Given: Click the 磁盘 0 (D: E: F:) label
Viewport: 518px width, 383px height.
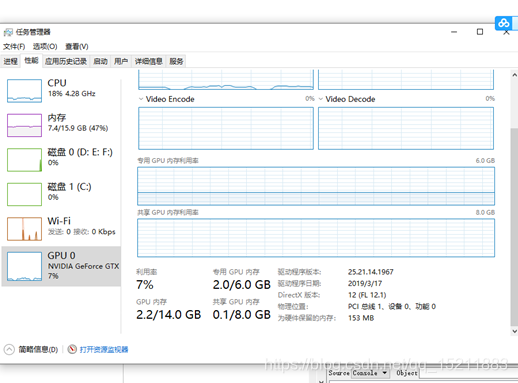Looking at the screenshot, I should tap(80, 152).
